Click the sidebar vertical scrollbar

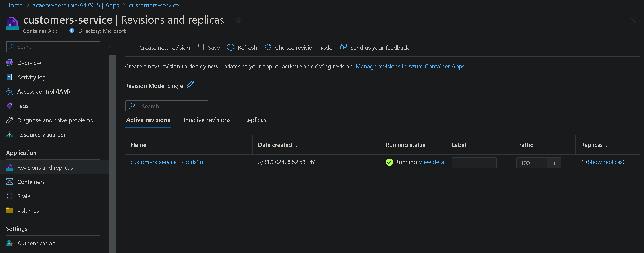(x=113, y=154)
